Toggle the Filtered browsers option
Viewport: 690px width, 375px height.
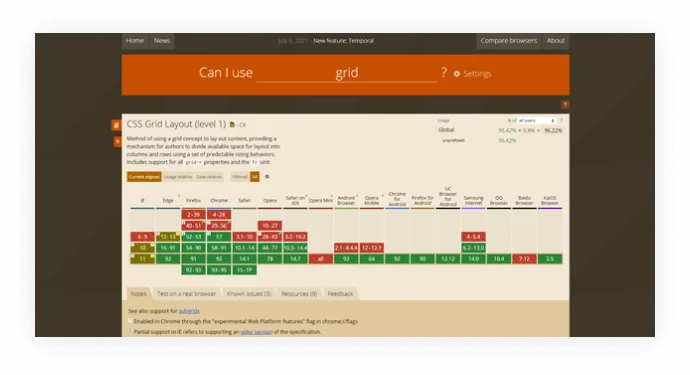click(x=240, y=176)
